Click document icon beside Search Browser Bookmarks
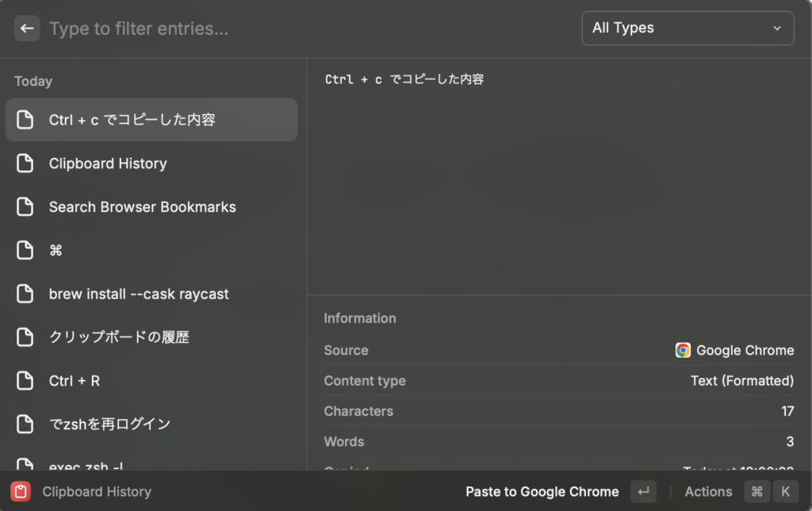Image resolution: width=812 pixels, height=511 pixels. coord(25,207)
